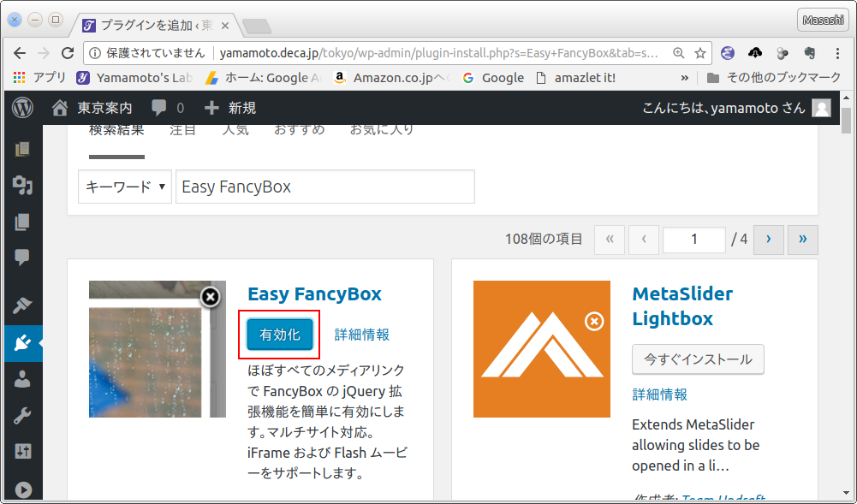Click the Easy FancyBox search field
The height and width of the screenshot is (504, 857).
(x=325, y=187)
